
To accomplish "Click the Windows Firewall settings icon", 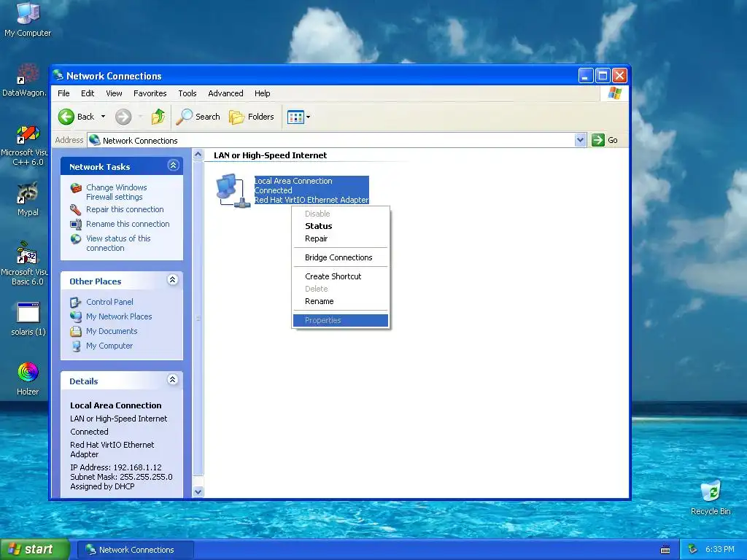I will tap(76, 188).
